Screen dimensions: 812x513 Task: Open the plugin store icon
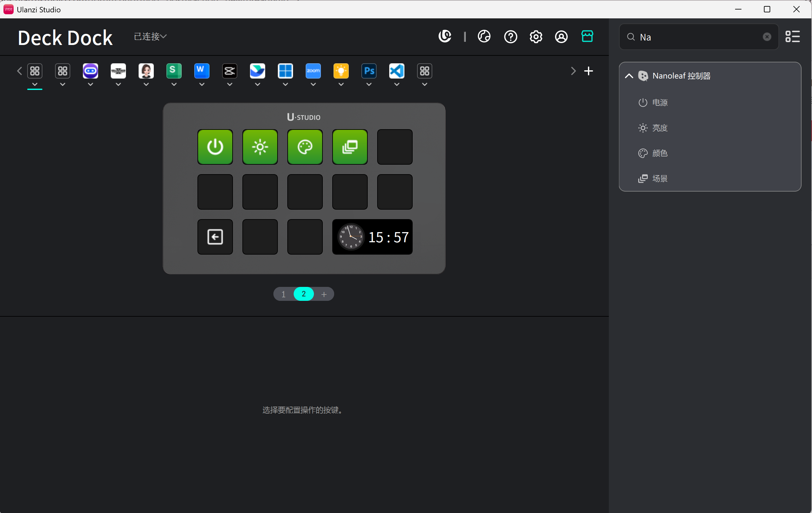coord(587,36)
